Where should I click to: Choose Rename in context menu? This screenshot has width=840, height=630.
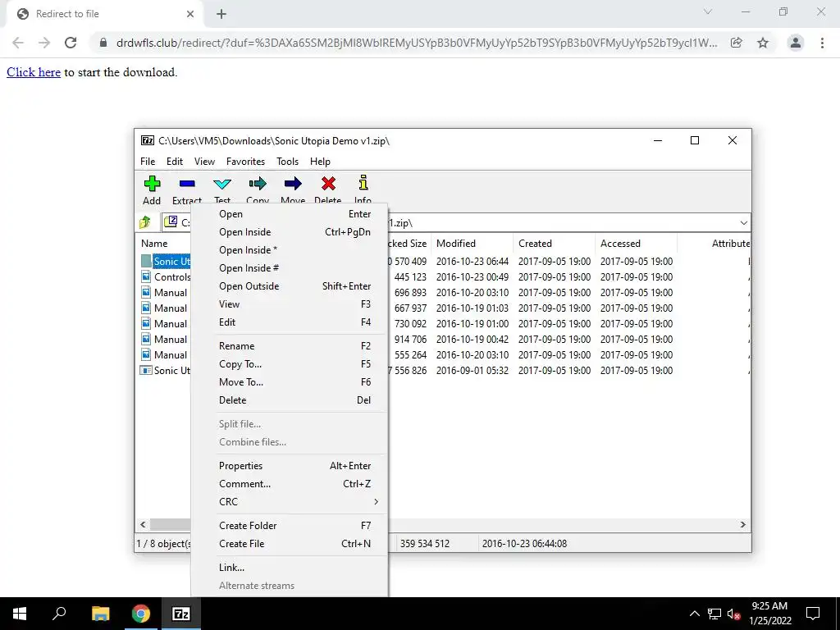pos(290,346)
